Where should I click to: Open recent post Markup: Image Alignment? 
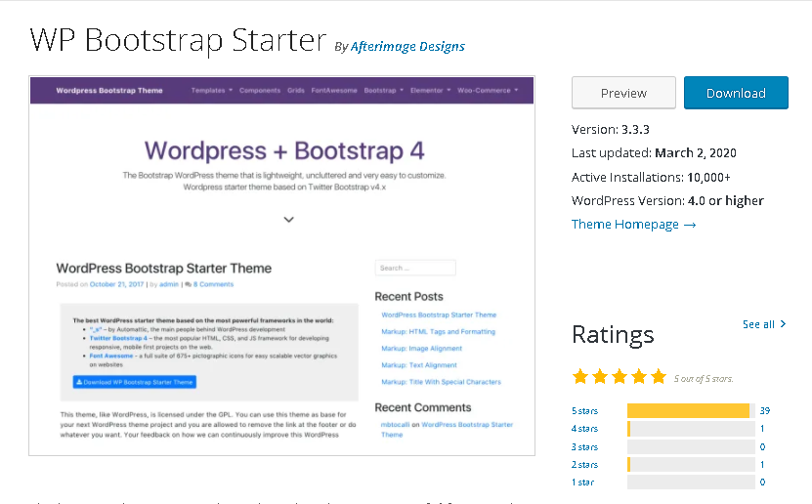pyautogui.click(x=421, y=349)
